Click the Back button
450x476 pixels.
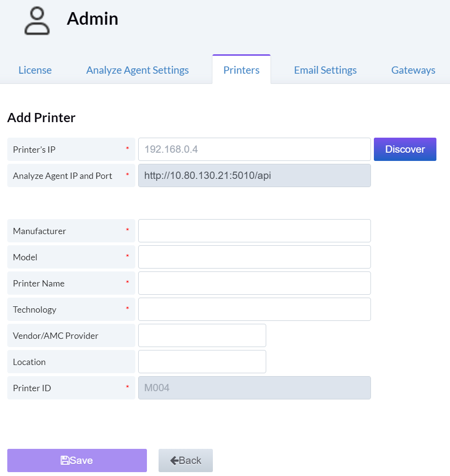(x=186, y=460)
